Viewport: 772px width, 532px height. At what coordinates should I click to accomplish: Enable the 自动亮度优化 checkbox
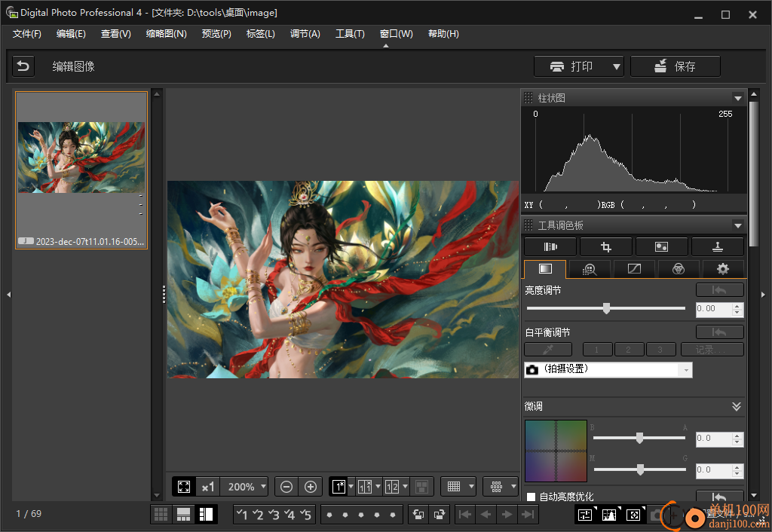coord(531,497)
